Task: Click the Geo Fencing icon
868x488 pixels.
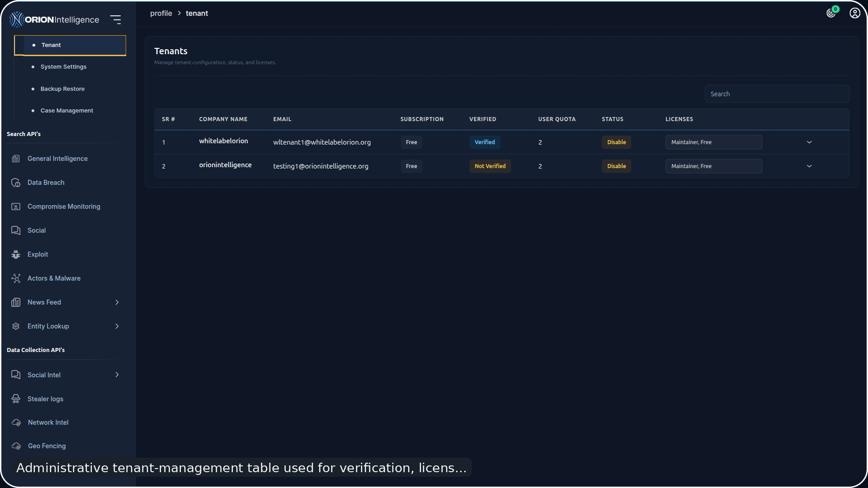Action: point(16,446)
